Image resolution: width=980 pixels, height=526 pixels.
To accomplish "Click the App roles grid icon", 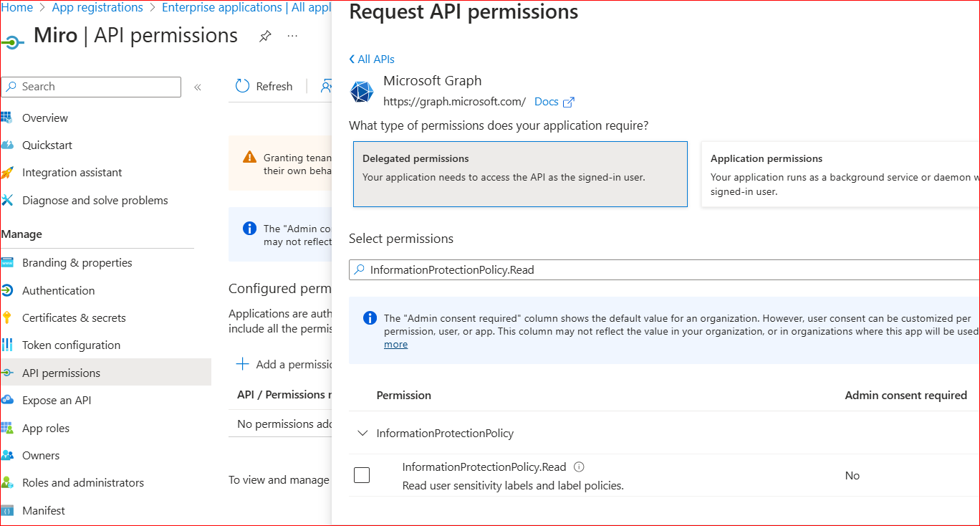I will pos(7,428).
